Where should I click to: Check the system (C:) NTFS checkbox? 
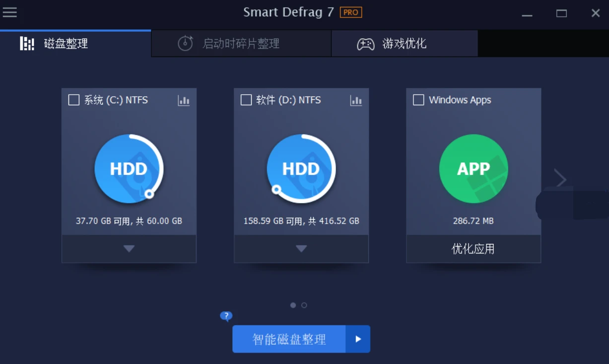(x=73, y=100)
